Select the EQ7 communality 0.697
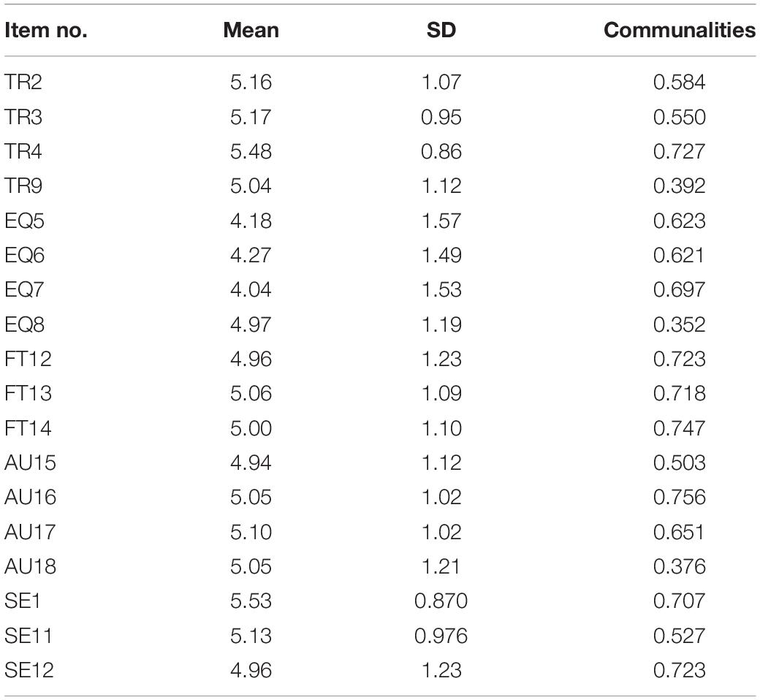760x700 pixels. 679,290
